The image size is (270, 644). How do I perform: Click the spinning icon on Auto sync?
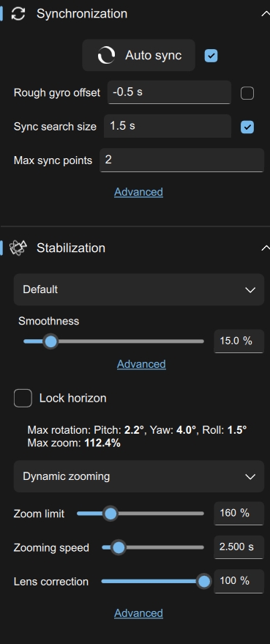click(x=106, y=56)
